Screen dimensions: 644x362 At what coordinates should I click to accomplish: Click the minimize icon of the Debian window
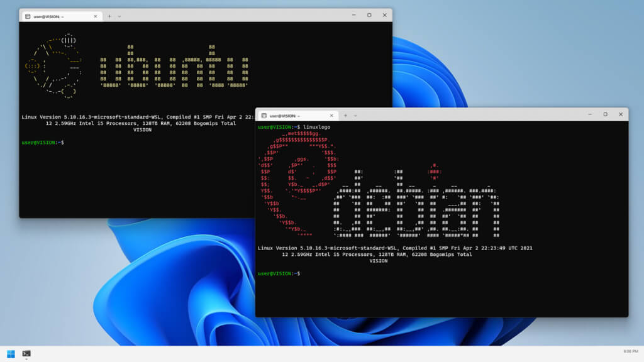pyautogui.click(x=589, y=114)
